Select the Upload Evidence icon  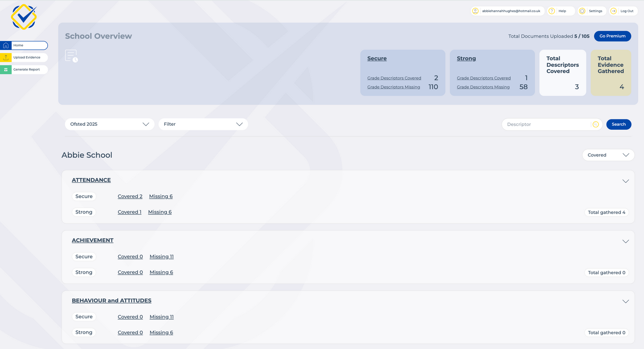point(6,57)
